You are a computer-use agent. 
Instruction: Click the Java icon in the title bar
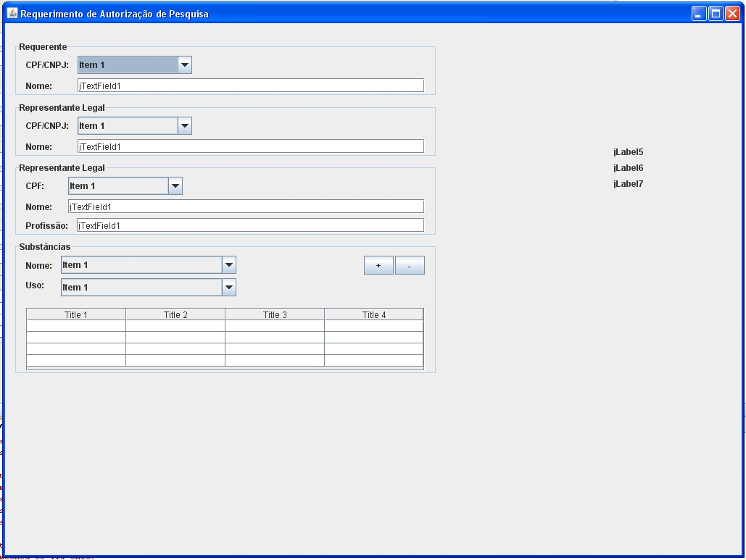pos(12,13)
